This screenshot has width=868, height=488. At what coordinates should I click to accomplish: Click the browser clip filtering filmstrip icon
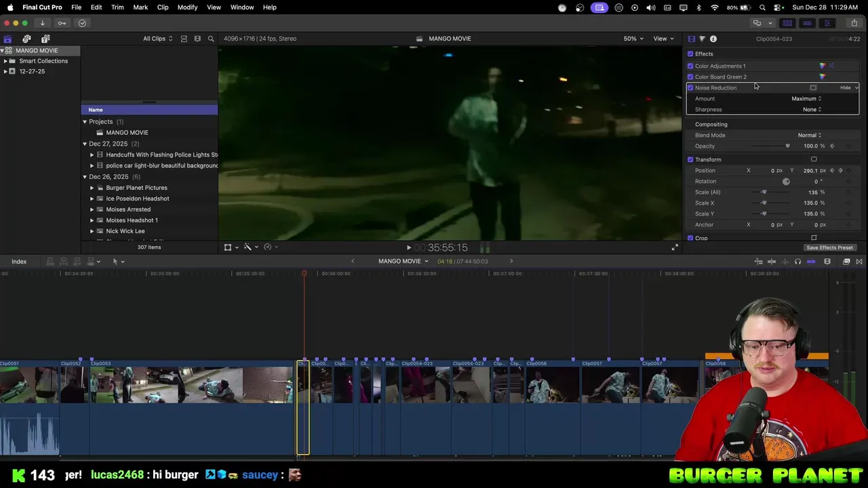pos(197,39)
